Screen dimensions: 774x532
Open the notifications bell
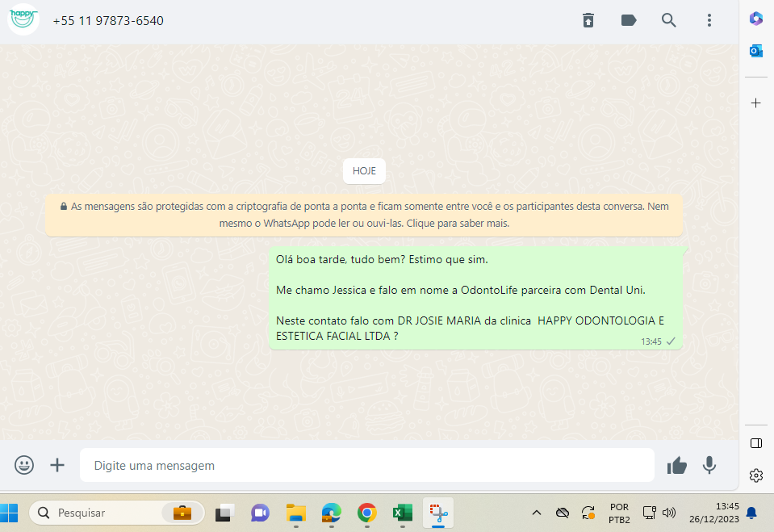pos(751,513)
